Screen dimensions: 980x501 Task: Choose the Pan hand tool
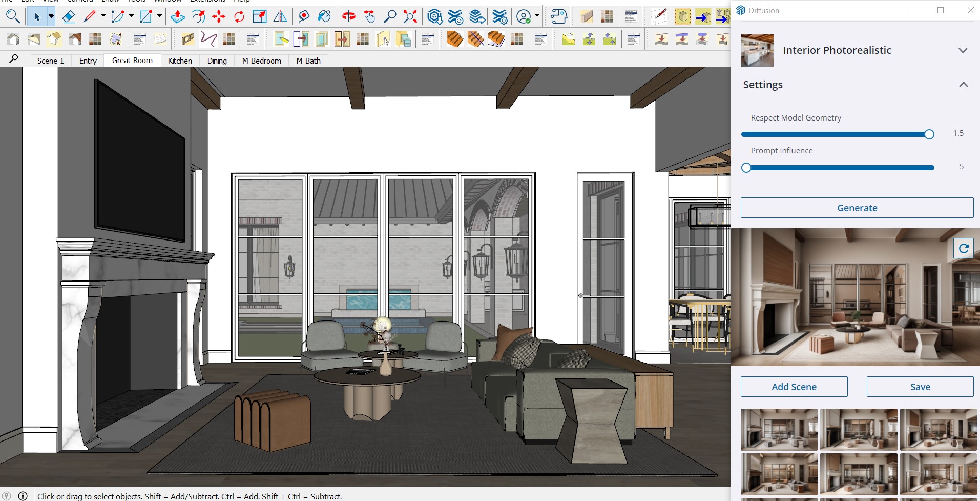coord(369,17)
